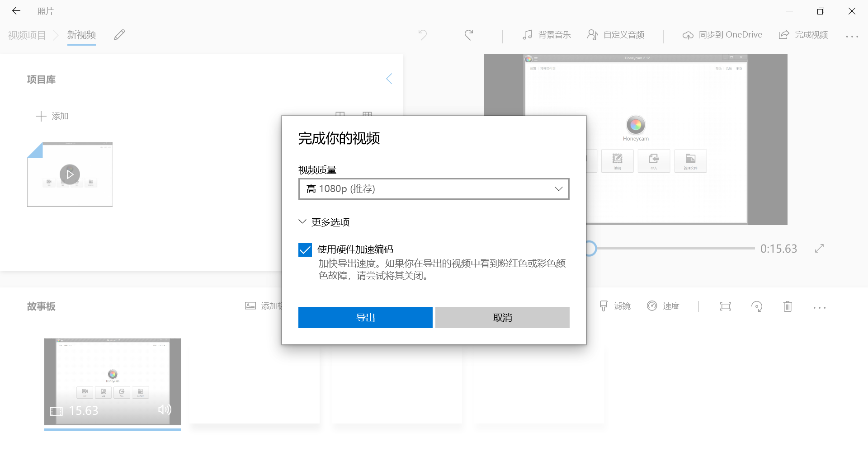Select the 15.63 storyboard clip
This screenshot has height=461, width=868.
(113, 381)
